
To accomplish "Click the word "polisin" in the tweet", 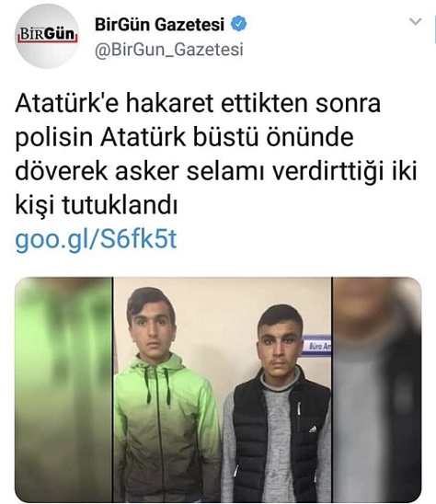I will coord(54,139).
